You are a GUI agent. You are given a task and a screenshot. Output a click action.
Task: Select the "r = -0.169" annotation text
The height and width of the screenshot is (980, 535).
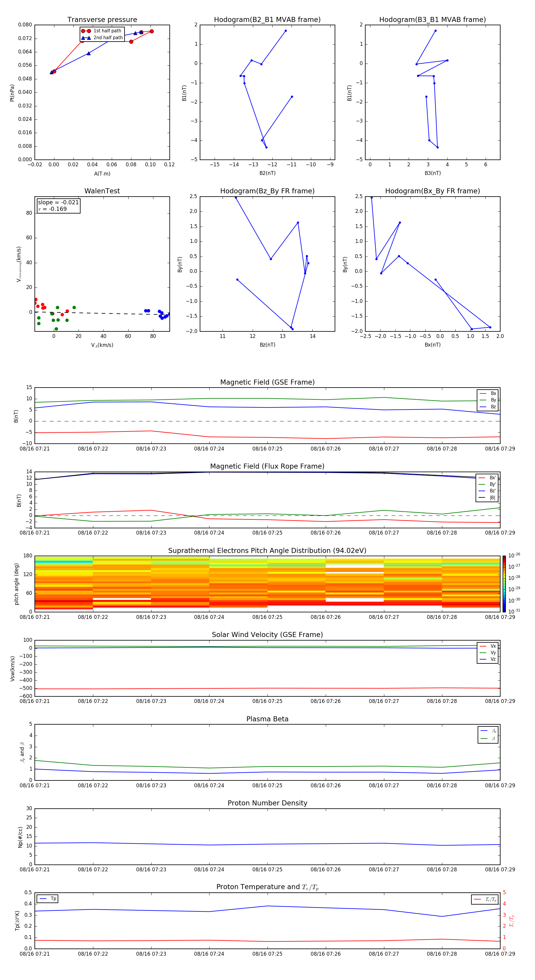pos(53,209)
